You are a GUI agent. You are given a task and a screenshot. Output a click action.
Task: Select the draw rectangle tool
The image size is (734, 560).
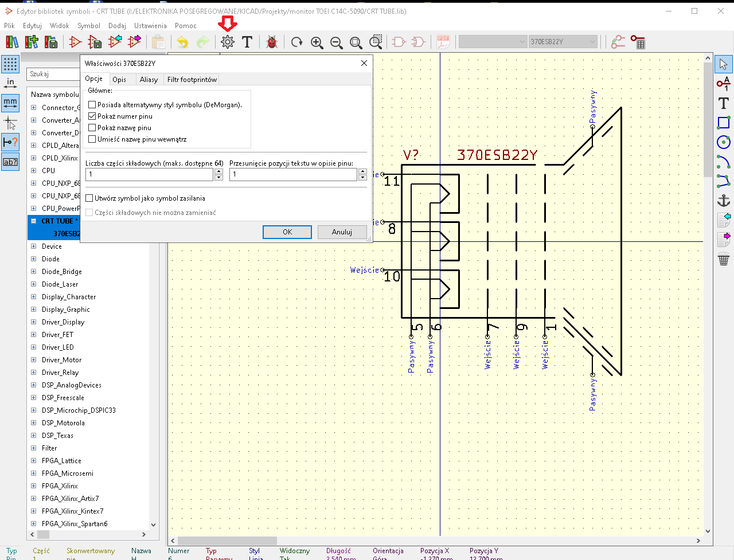[x=724, y=123]
